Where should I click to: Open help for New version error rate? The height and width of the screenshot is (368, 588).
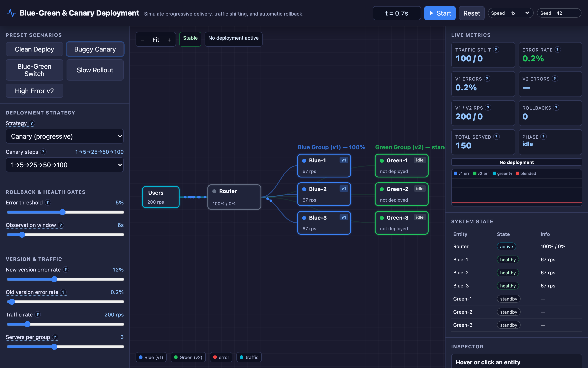click(x=66, y=270)
